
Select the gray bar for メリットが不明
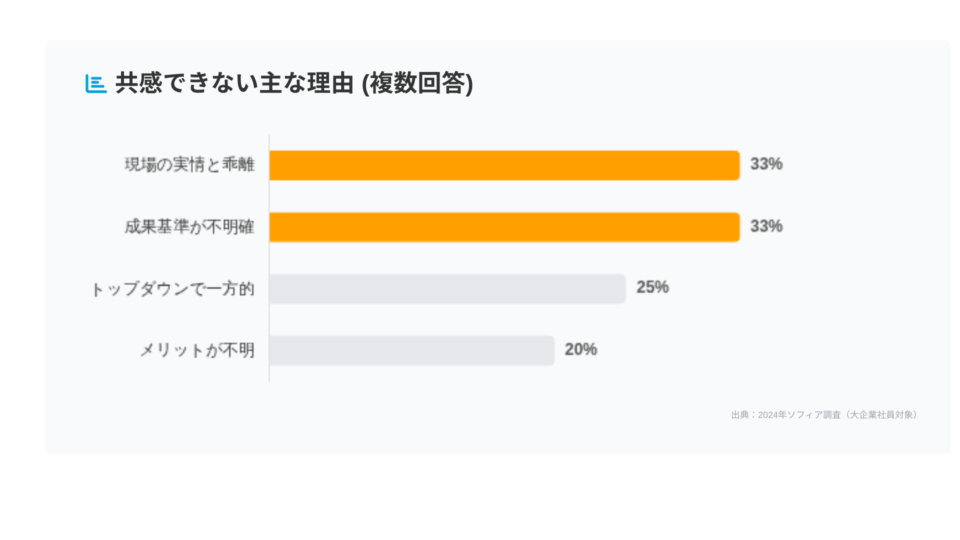[x=411, y=350]
